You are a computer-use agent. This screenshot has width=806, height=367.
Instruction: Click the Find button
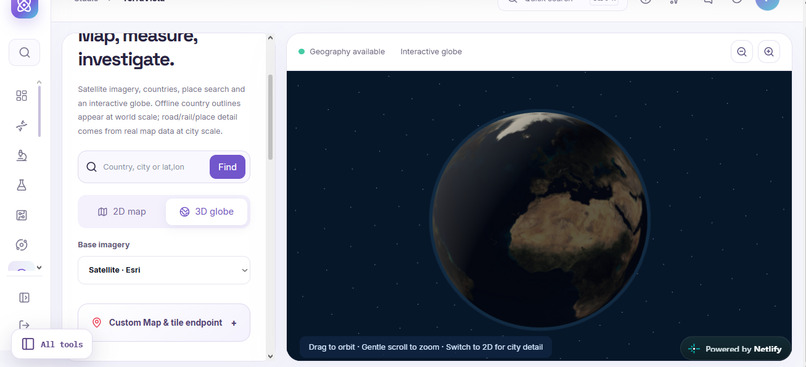point(227,167)
